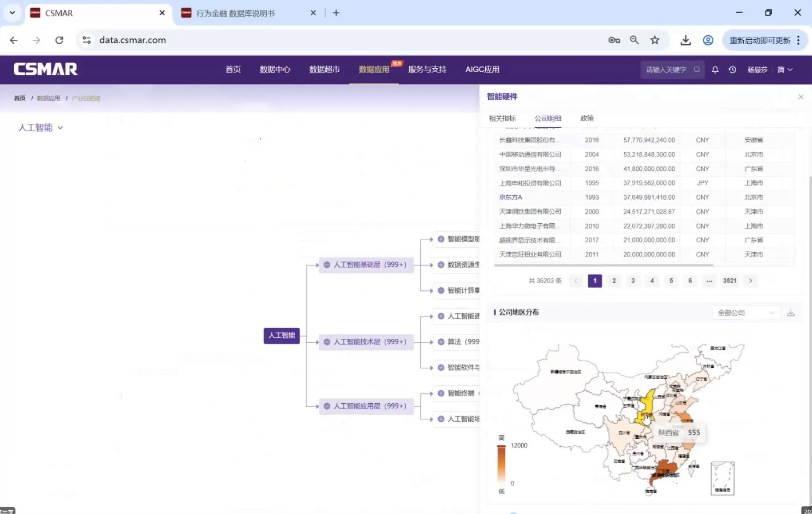Viewport: 812px width, 514px height.
Task: Click user name 杨曼莎
Action: pos(757,69)
